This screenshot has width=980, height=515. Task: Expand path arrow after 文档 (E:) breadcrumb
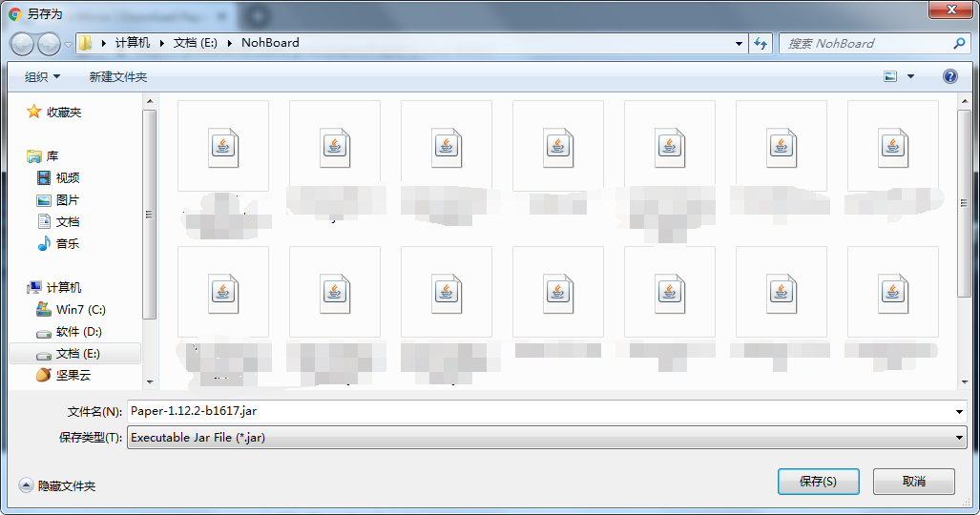pos(229,43)
